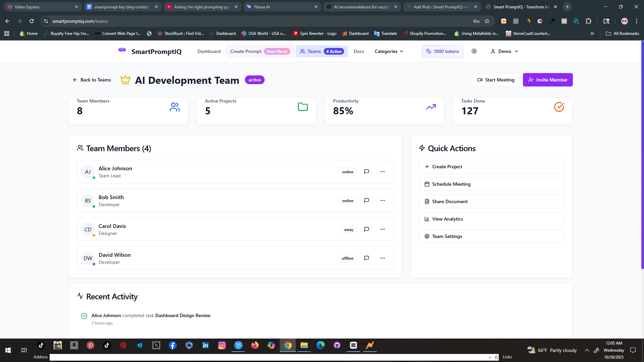Click the active status badge

(x=255, y=80)
